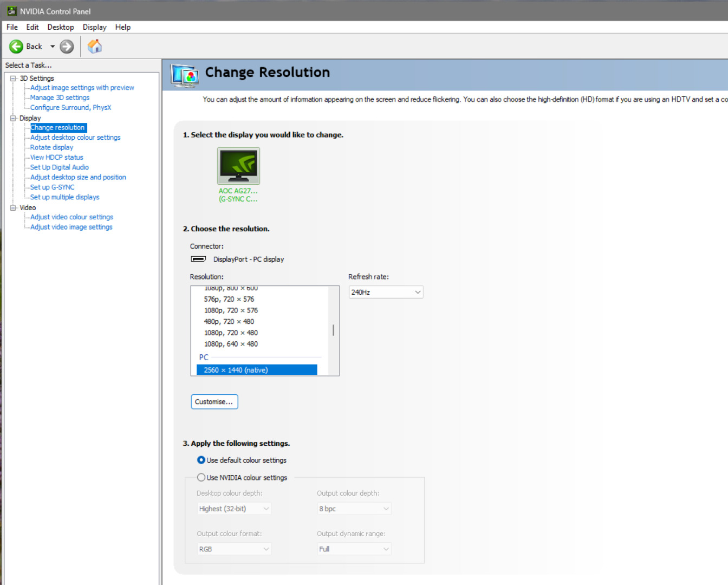The height and width of the screenshot is (585, 728).
Task: Collapse the Display tree node
Action: [13, 118]
